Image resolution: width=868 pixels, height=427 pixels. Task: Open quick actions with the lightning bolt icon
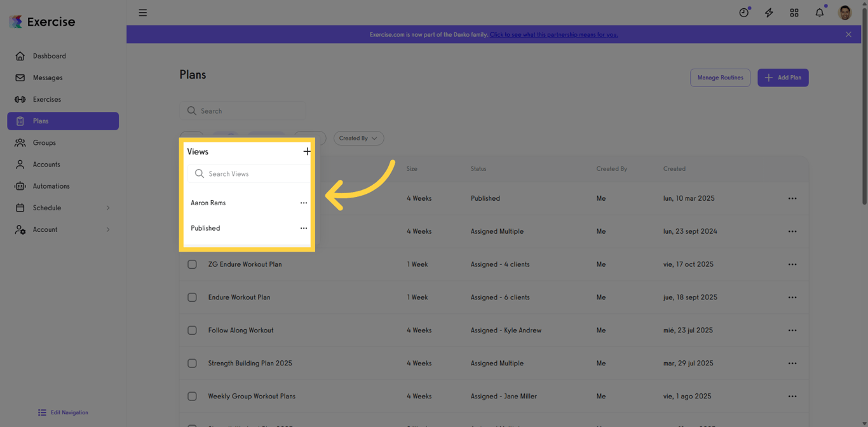[x=769, y=12]
